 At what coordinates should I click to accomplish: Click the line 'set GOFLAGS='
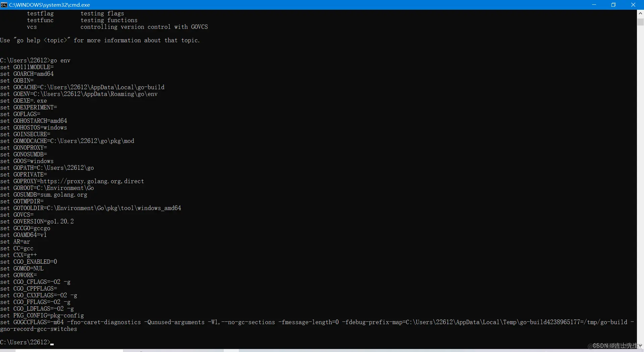click(x=20, y=114)
